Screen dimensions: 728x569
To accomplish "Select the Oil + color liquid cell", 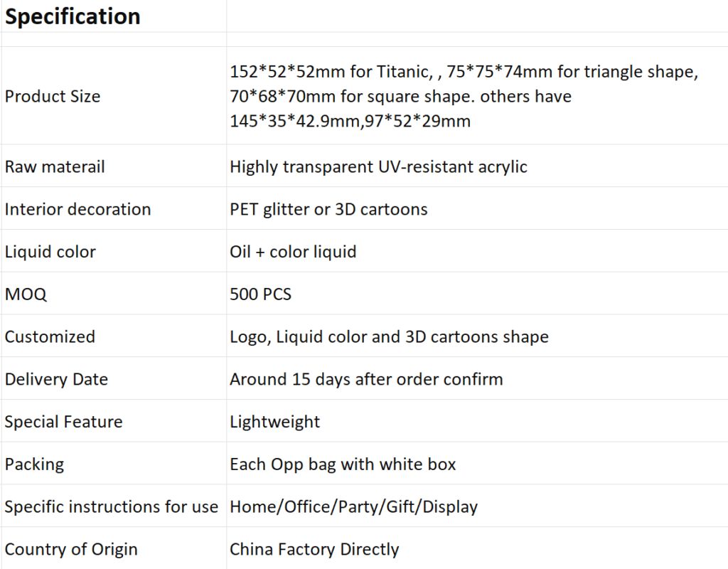I will (x=477, y=251).
